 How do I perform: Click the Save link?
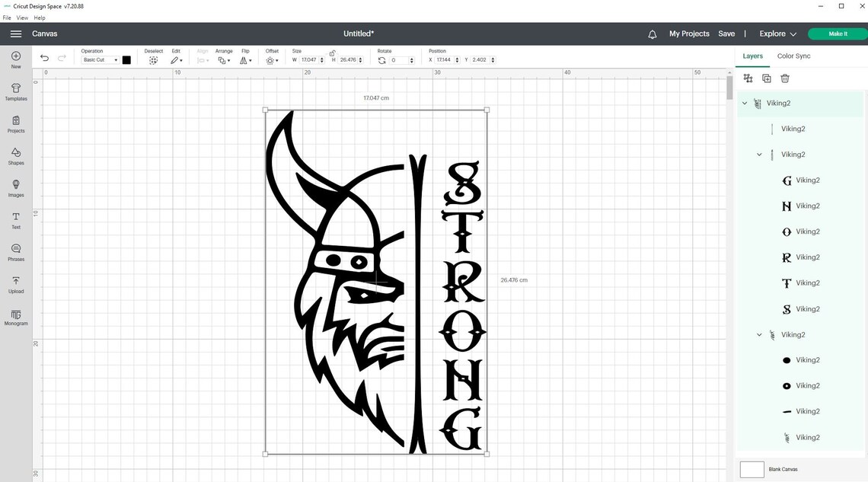pyautogui.click(x=726, y=34)
